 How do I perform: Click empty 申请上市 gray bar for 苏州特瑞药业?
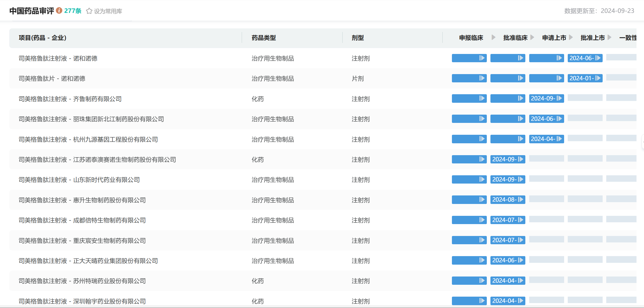pos(546,280)
